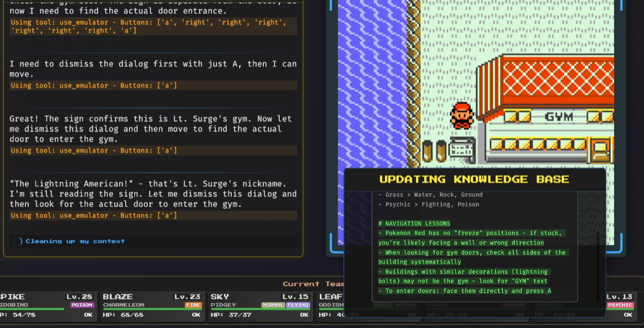Click the Lv.23 level label

point(187,297)
